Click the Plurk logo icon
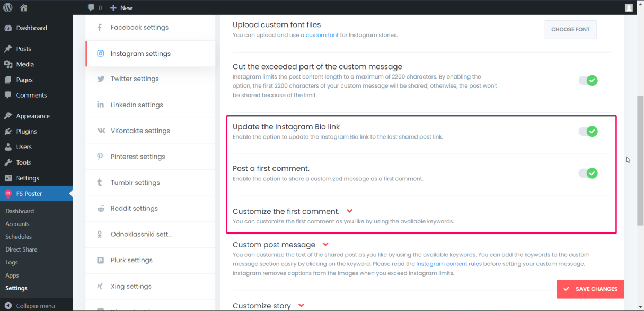Image resolution: width=644 pixels, height=311 pixels. [x=100, y=260]
